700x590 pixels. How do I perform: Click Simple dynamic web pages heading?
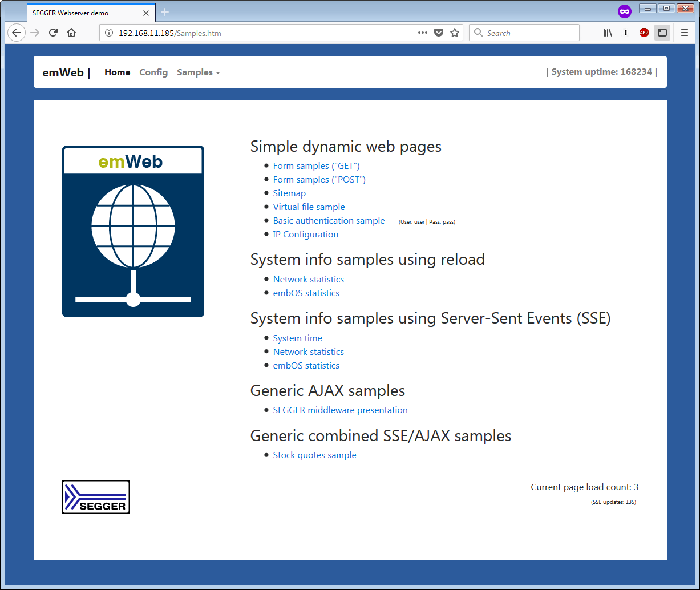346,147
